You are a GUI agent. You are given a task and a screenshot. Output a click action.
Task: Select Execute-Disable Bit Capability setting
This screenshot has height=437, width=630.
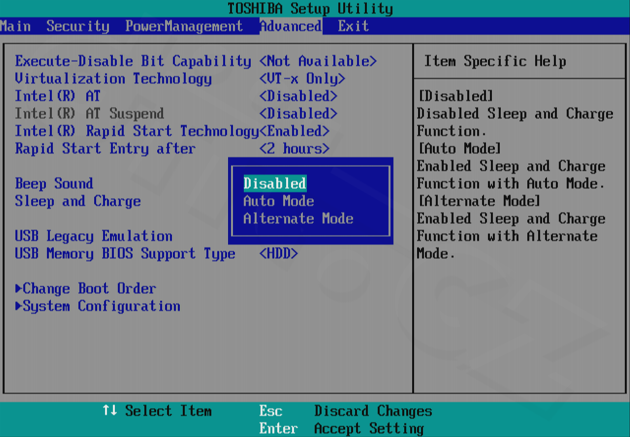click(133, 61)
